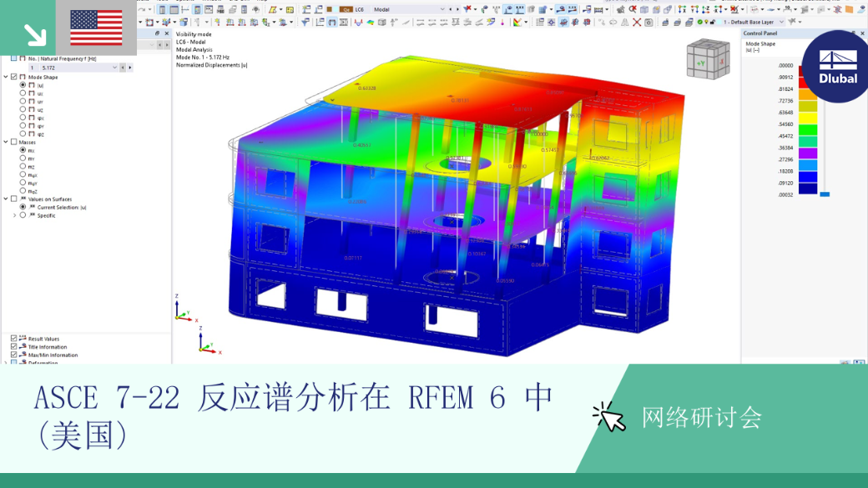
Task: Click the yellow color legend swatch
Action: [x=808, y=118]
